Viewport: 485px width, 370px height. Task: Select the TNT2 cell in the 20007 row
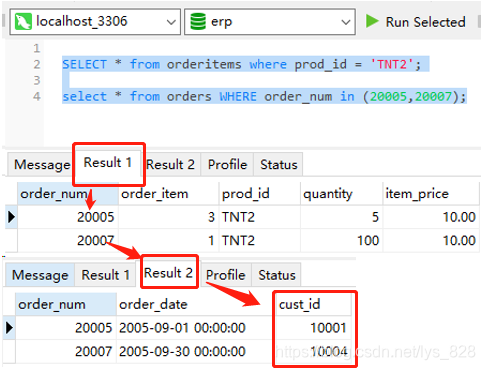[x=259, y=240]
